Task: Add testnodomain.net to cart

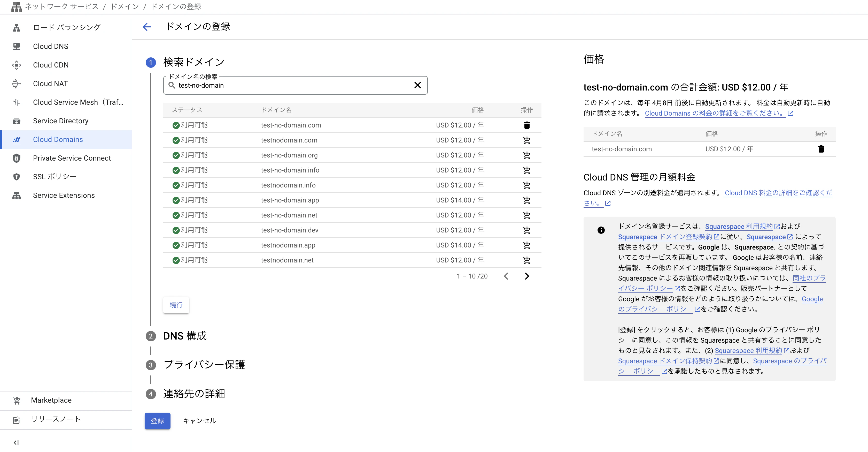Action: (x=527, y=260)
